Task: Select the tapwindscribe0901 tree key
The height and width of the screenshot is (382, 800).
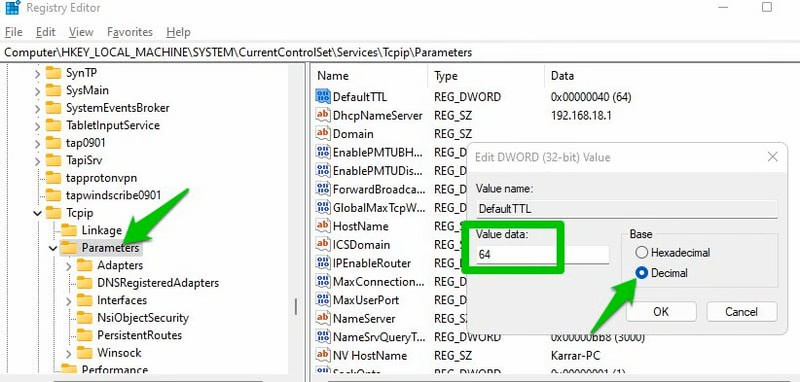Action: (x=113, y=195)
